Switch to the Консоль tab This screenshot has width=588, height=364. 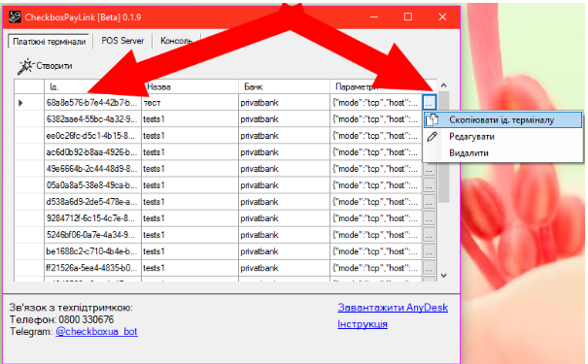(x=176, y=41)
